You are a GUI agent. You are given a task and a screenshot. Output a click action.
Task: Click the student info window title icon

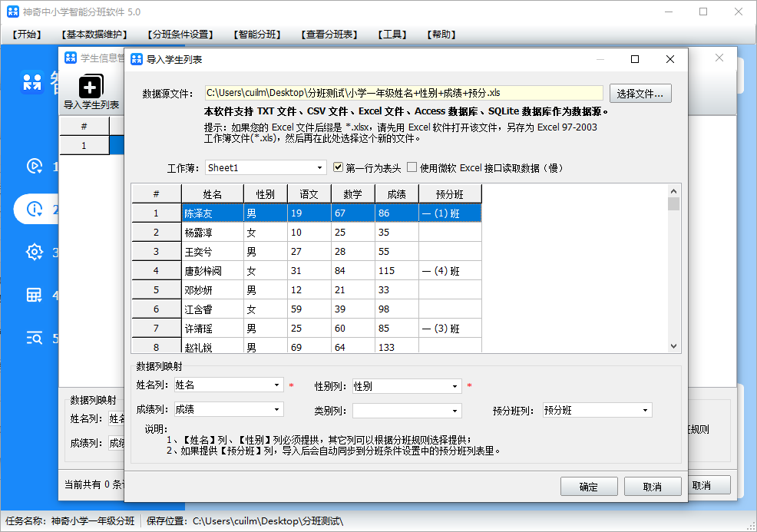(x=71, y=58)
